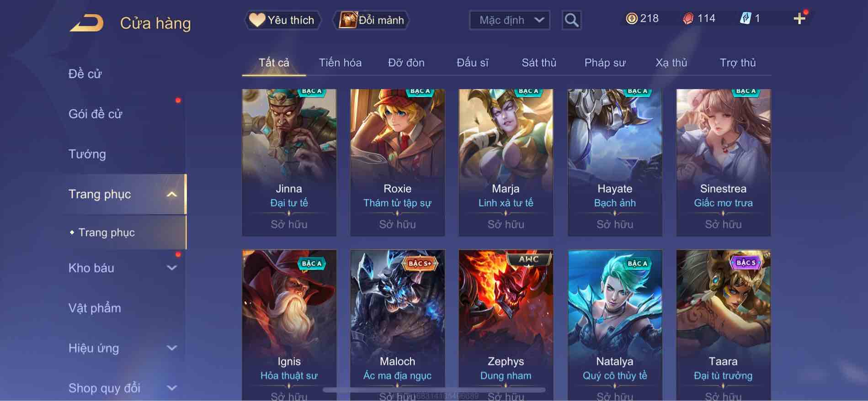
Task: Switch to the Pháp sư tab
Action: point(605,63)
